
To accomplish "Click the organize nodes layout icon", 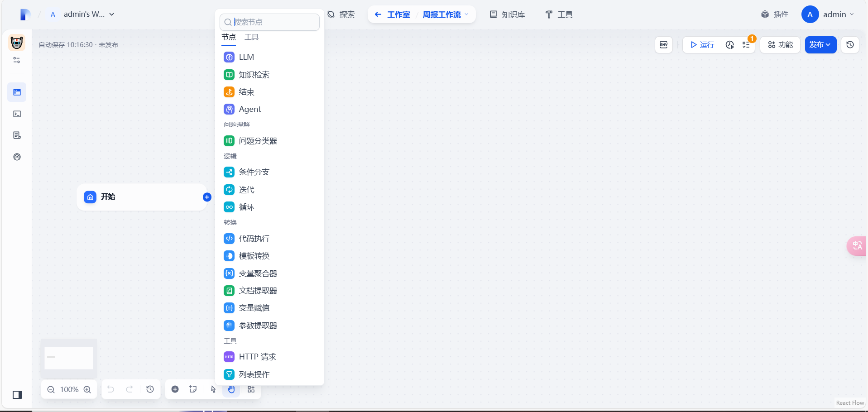I will click(251, 389).
